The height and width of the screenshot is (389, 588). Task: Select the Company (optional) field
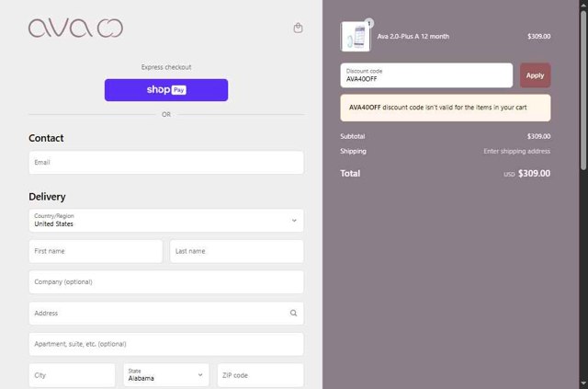click(x=166, y=282)
